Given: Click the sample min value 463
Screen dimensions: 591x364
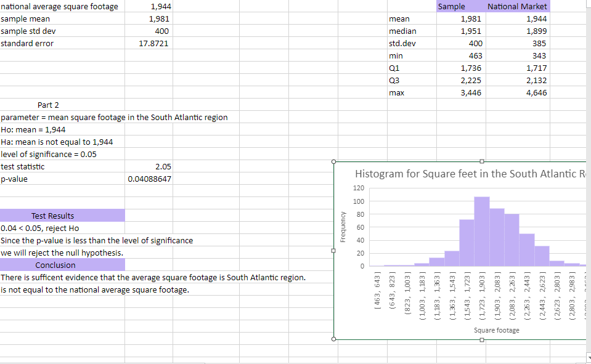Looking at the screenshot, I should (461, 56).
